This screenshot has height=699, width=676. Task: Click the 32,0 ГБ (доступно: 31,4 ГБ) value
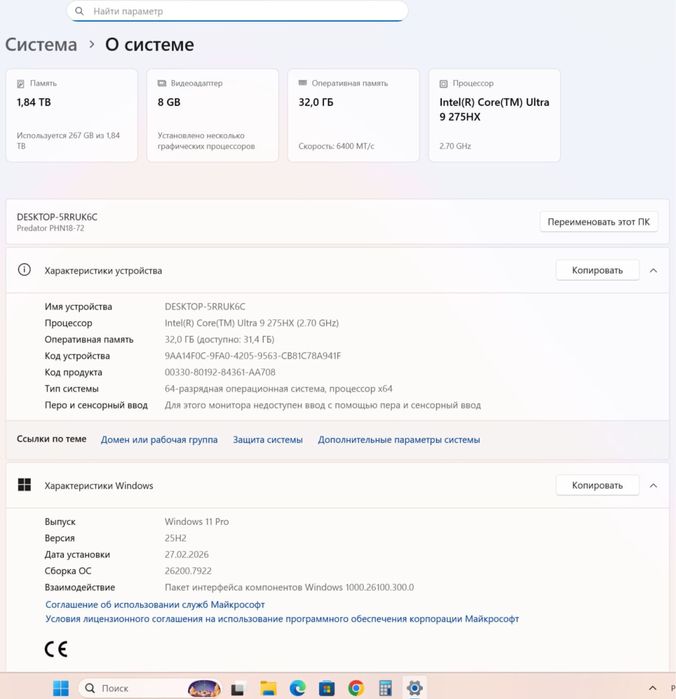point(219,340)
